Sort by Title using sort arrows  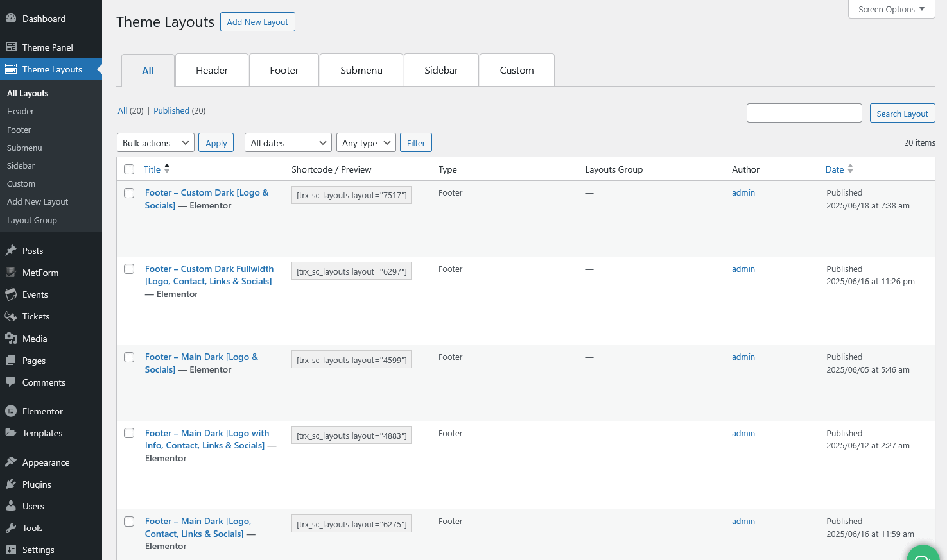(167, 169)
